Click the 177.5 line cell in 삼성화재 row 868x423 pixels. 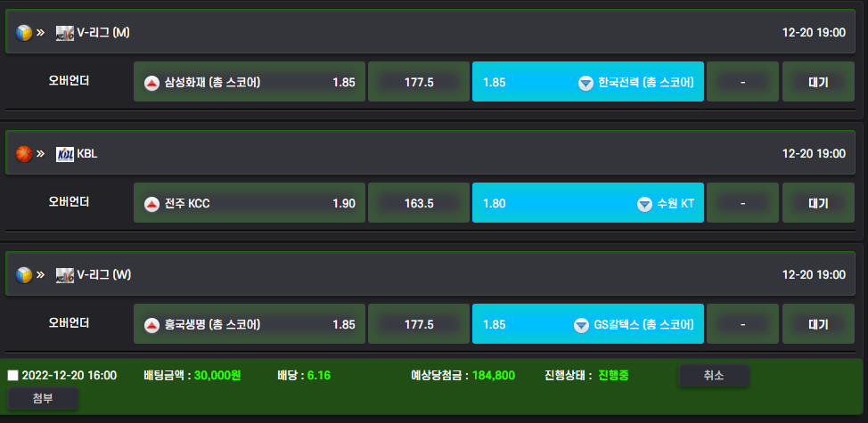(419, 81)
